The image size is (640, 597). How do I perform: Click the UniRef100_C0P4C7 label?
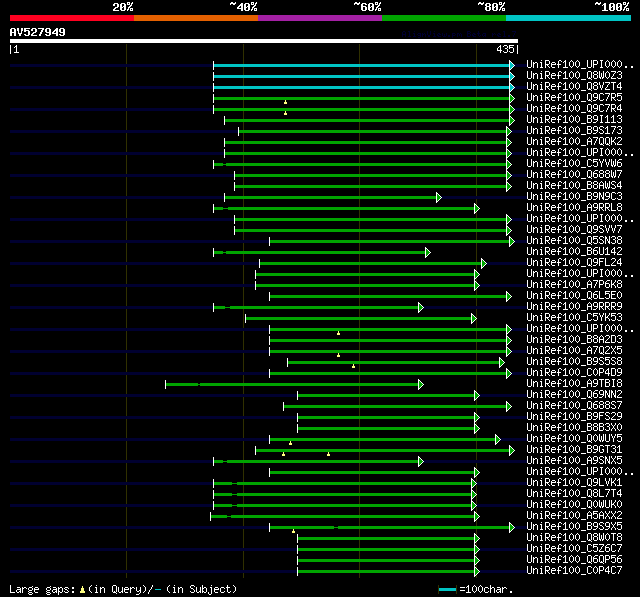tap(574, 571)
